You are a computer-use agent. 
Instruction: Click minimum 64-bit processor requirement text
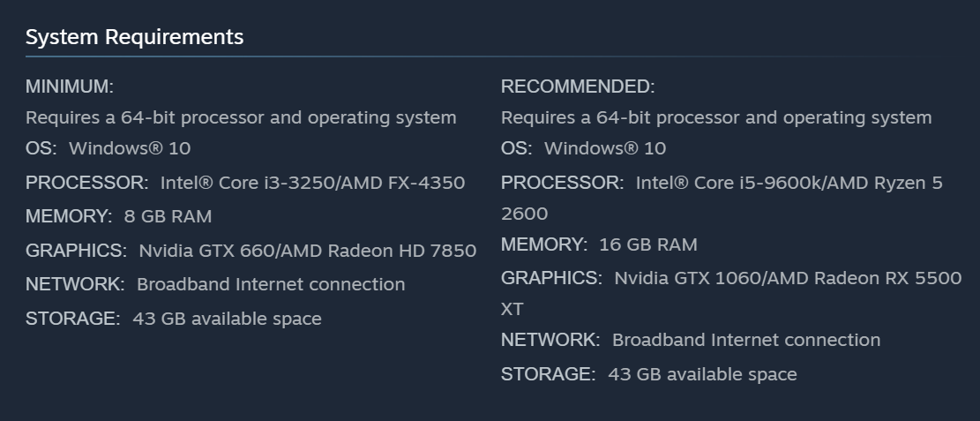pyautogui.click(x=241, y=117)
